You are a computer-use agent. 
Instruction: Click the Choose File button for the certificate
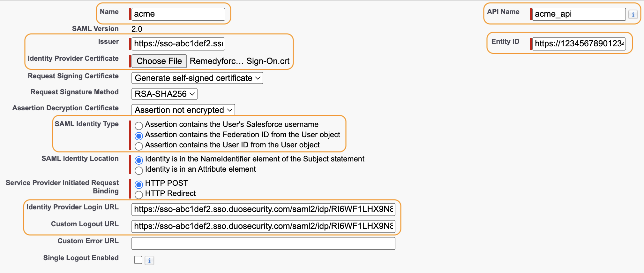pyautogui.click(x=159, y=61)
